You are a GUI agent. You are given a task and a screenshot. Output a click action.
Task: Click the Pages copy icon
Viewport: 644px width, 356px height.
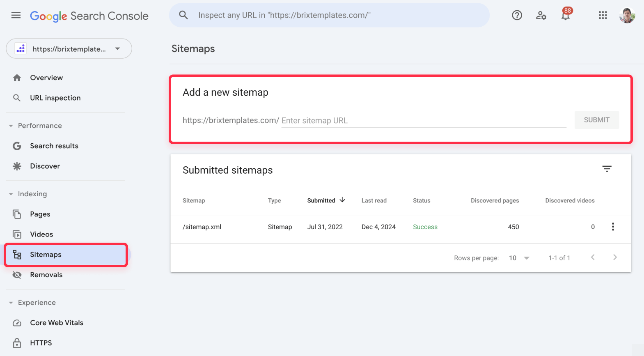point(17,214)
